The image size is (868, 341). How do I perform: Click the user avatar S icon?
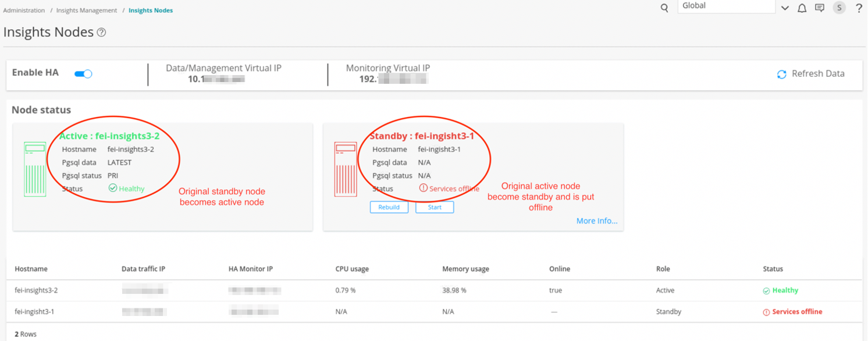[839, 8]
